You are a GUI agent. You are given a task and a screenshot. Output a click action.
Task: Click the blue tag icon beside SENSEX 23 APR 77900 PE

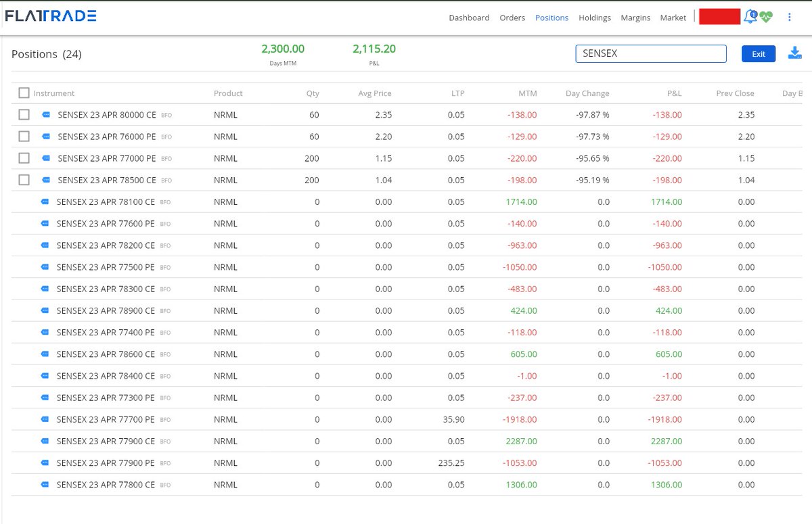(x=45, y=463)
